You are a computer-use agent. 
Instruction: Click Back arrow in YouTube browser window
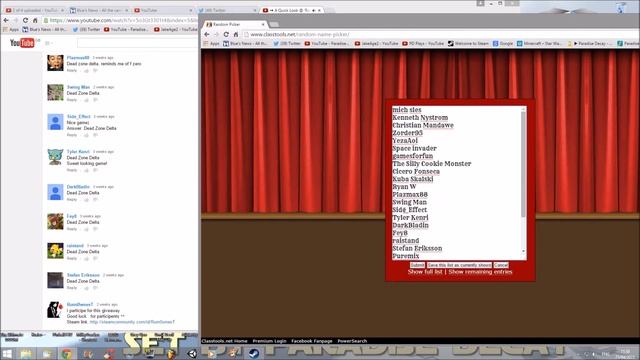[6, 20]
